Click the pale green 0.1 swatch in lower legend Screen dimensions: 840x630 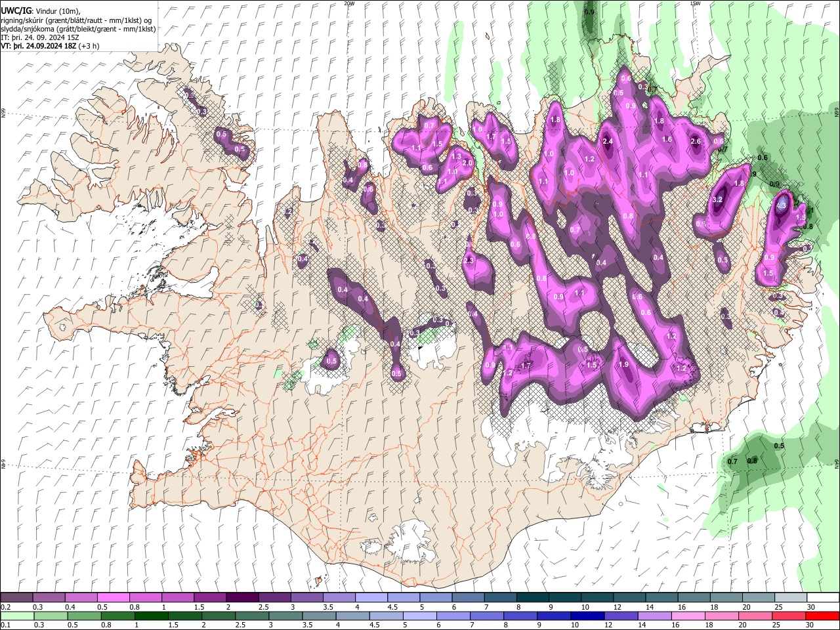[x=17, y=616]
